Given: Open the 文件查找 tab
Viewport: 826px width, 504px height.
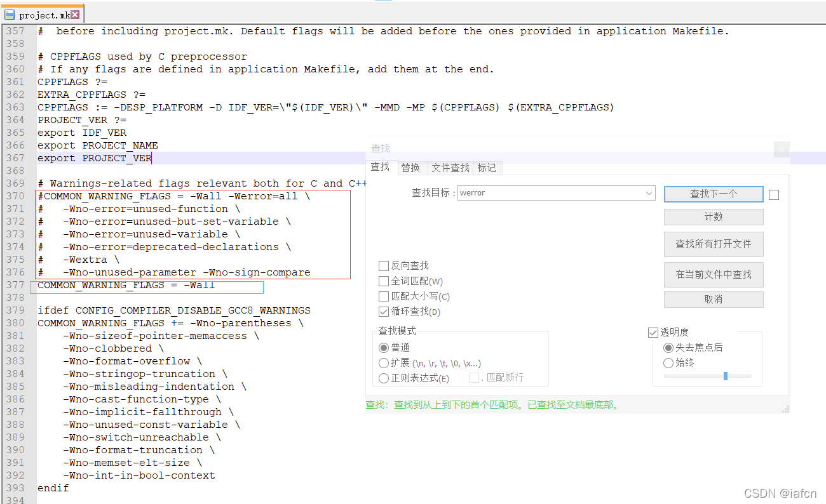Looking at the screenshot, I should (x=450, y=168).
